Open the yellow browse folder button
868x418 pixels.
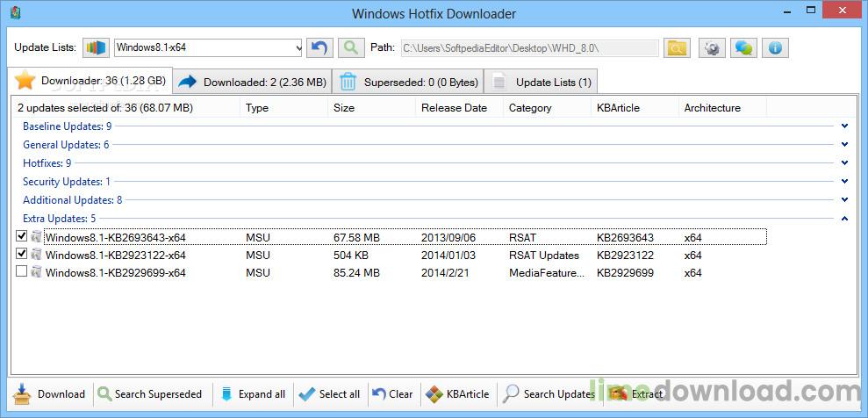point(677,47)
